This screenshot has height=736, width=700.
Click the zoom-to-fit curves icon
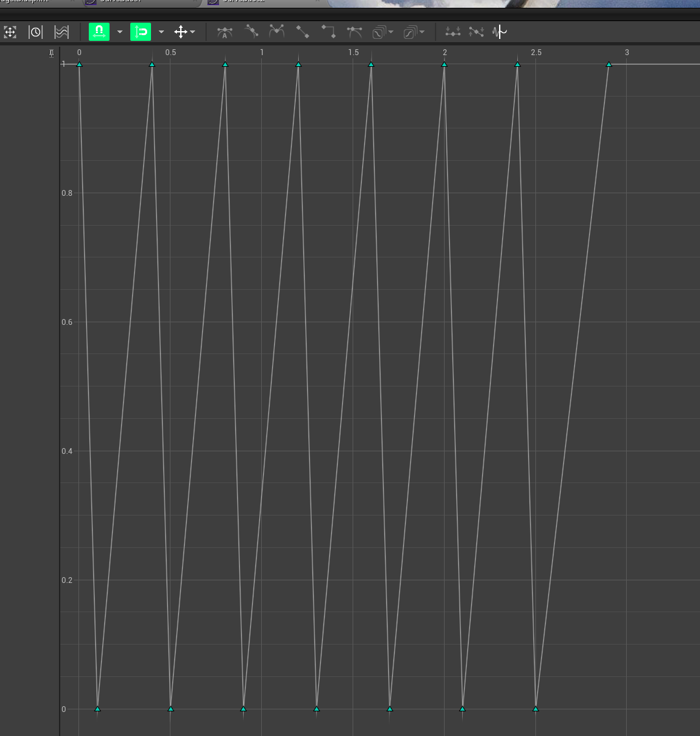pyautogui.click(x=10, y=32)
